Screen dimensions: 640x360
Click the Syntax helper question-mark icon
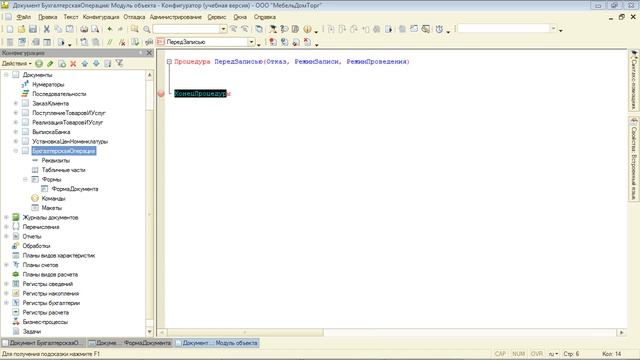pos(284,29)
